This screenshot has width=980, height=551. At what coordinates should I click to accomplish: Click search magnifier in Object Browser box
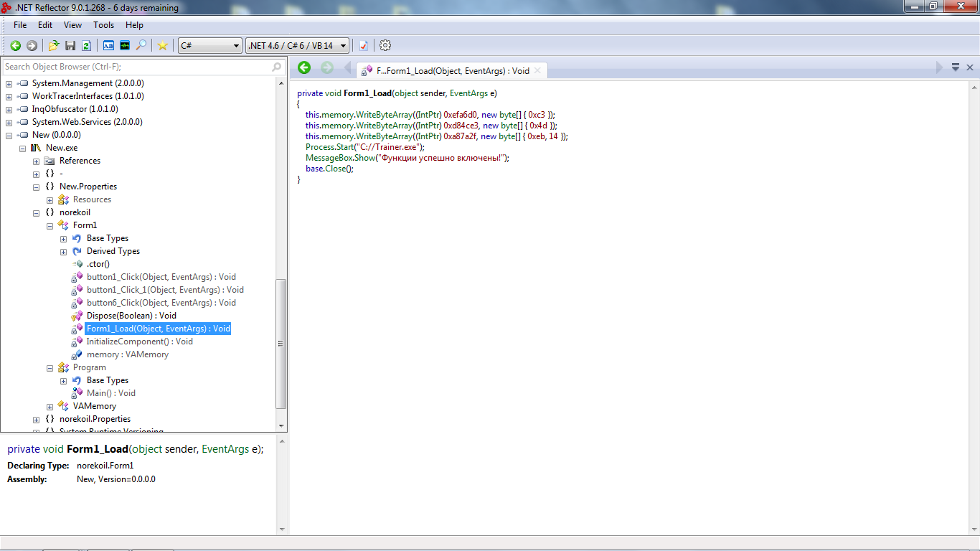click(x=277, y=67)
